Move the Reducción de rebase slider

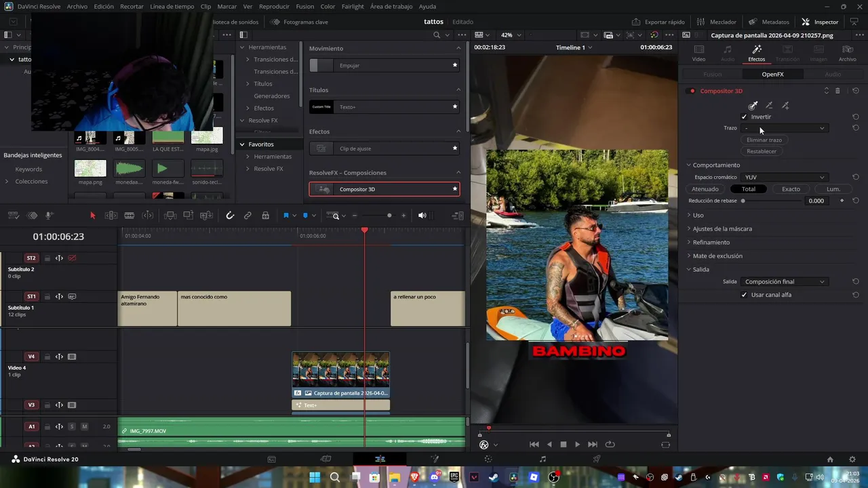tap(743, 201)
